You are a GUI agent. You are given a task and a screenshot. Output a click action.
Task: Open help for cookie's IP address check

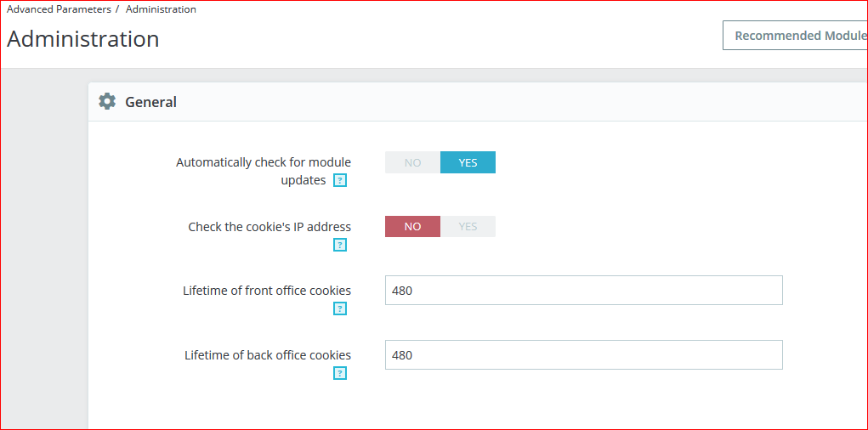(340, 245)
